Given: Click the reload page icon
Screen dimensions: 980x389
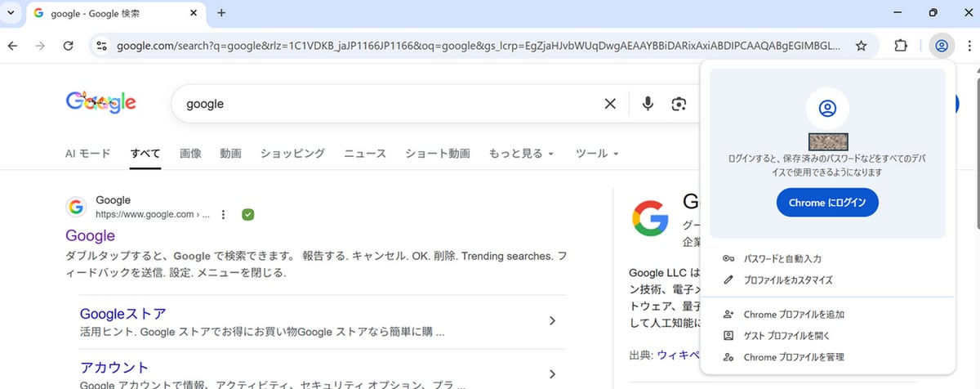Looking at the screenshot, I should pyautogui.click(x=68, y=46).
